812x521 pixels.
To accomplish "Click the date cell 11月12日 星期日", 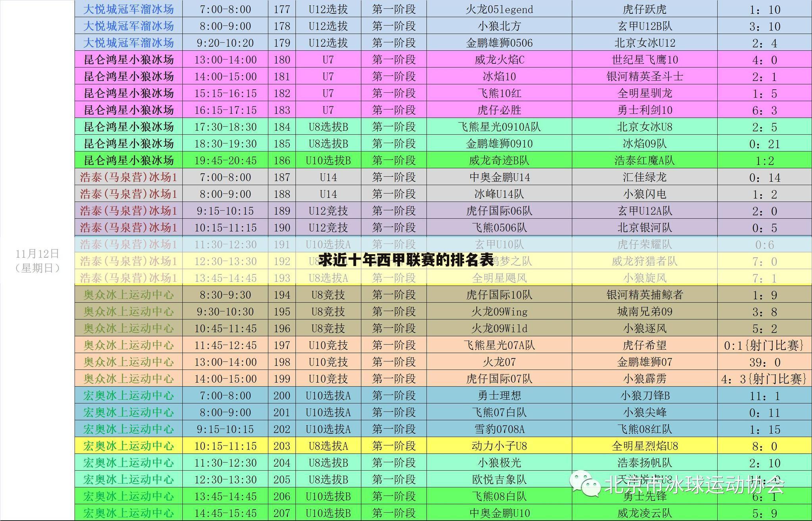I will (x=37, y=260).
